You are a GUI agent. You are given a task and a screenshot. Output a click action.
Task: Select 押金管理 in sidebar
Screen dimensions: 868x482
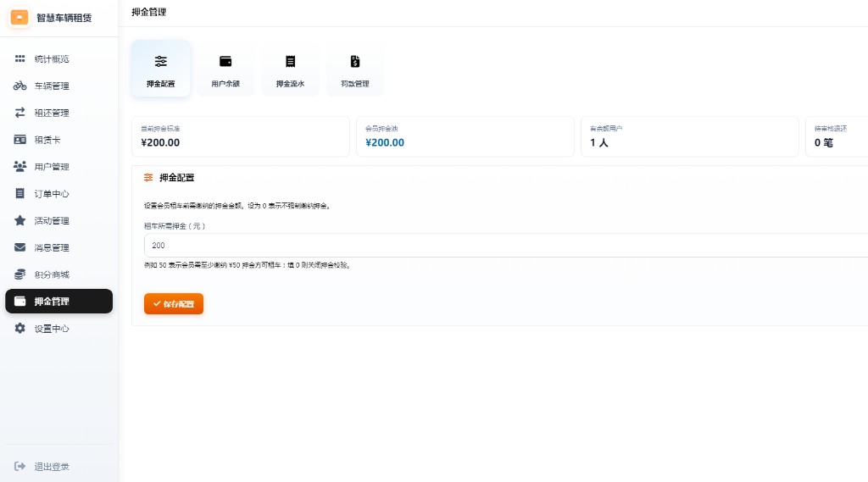[x=58, y=301]
